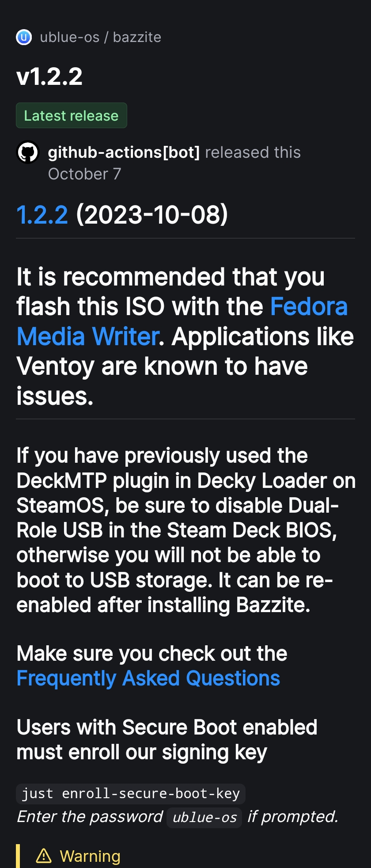Open the Frequently Asked Questions link

[x=148, y=678]
